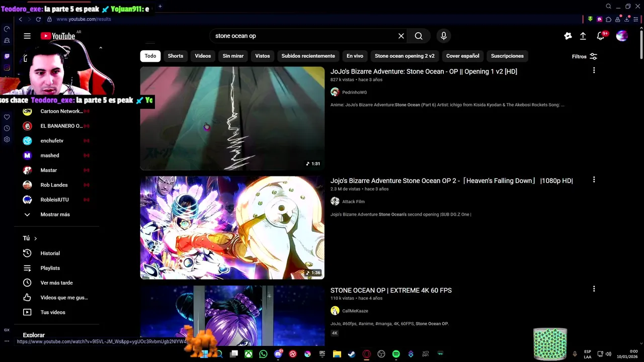Select the Vistos filter chip
Image resolution: width=644 pixels, height=362 pixels.
click(262, 56)
